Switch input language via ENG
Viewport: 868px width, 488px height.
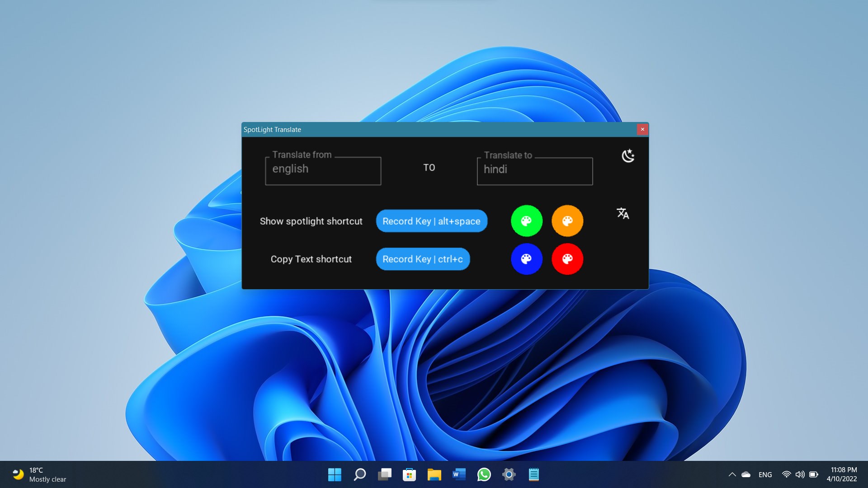pyautogui.click(x=765, y=474)
